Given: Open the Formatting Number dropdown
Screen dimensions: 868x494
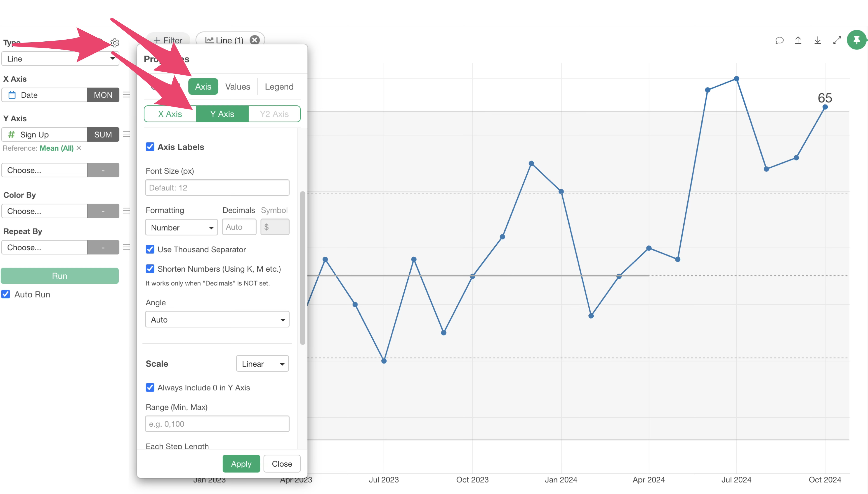Looking at the screenshot, I should pos(181,227).
